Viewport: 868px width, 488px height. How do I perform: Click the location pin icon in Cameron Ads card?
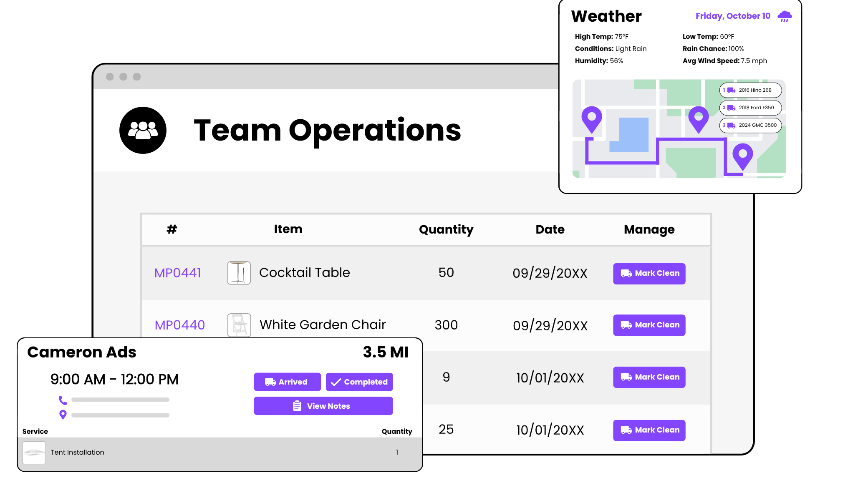(63, 415)
